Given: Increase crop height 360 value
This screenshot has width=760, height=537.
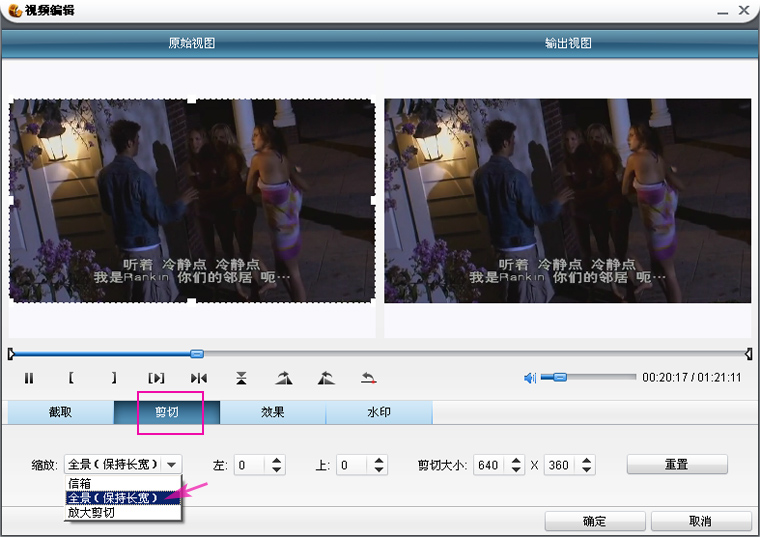Looking at the screenshot, I should click(x=586, y=460).
